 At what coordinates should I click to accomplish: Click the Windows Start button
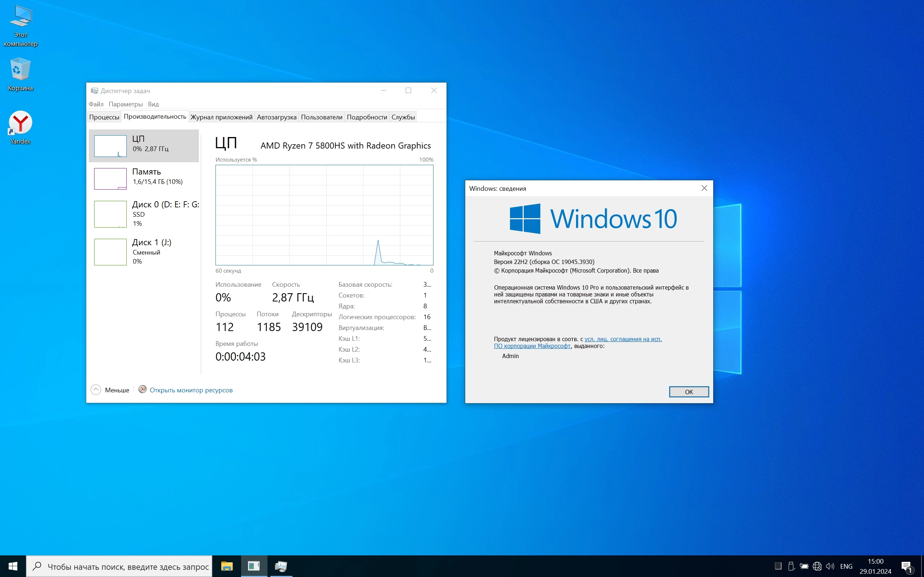(x=13, y=566)
